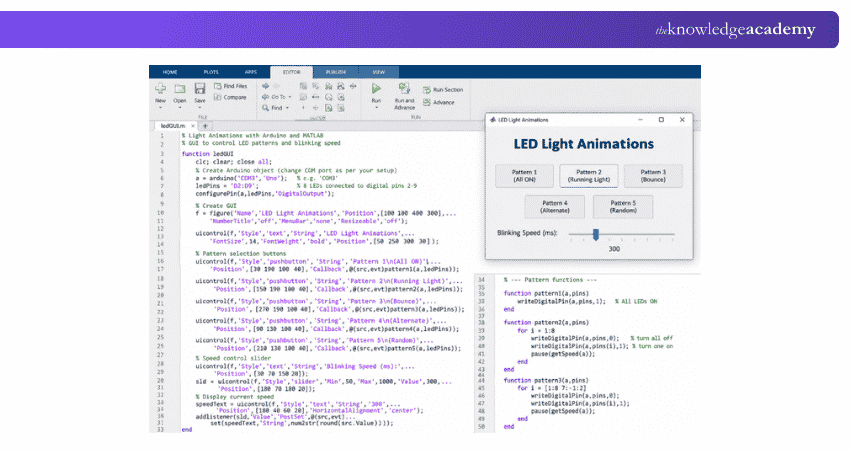Image resolution: width=850 pixels, height=450 pixels.
Task: Click the 'configurePin(a,ledPins' code line
Action: click(x=265, y=194)
